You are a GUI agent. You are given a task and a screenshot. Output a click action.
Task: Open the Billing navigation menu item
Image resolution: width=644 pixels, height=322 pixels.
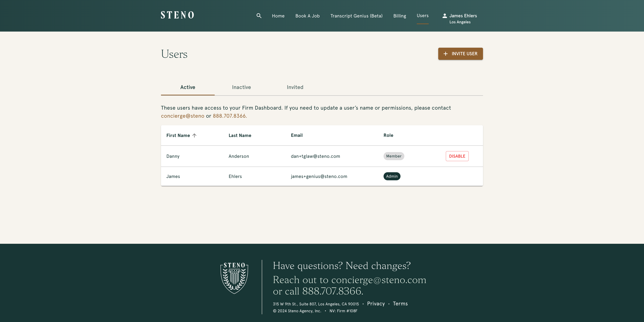pos(399,16)
